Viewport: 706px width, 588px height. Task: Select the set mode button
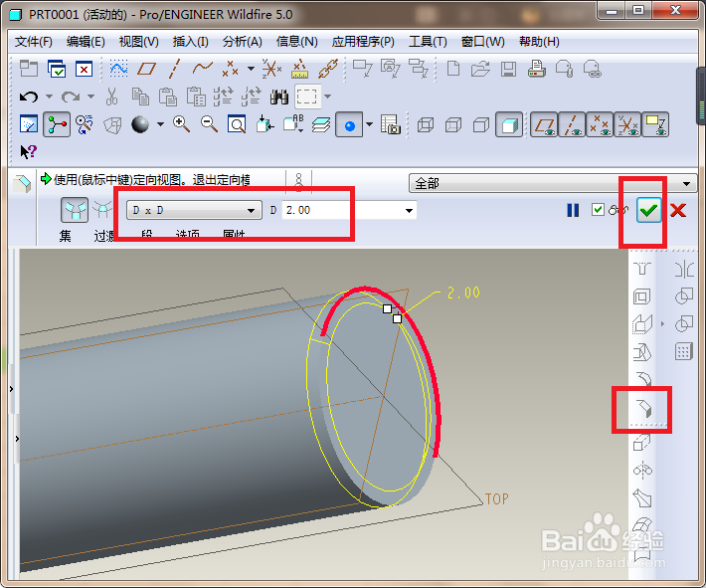(75, 210)
